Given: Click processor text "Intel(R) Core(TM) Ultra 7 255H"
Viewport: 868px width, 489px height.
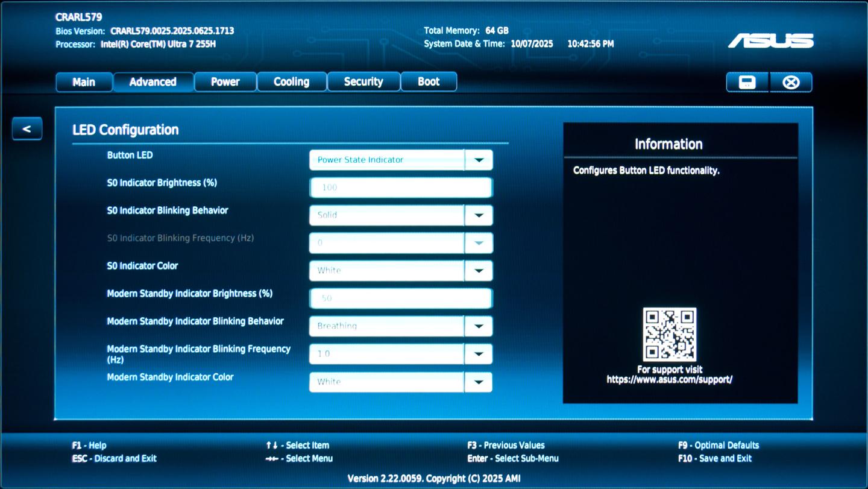Looking at the screenshot, I should pos(159,44).
